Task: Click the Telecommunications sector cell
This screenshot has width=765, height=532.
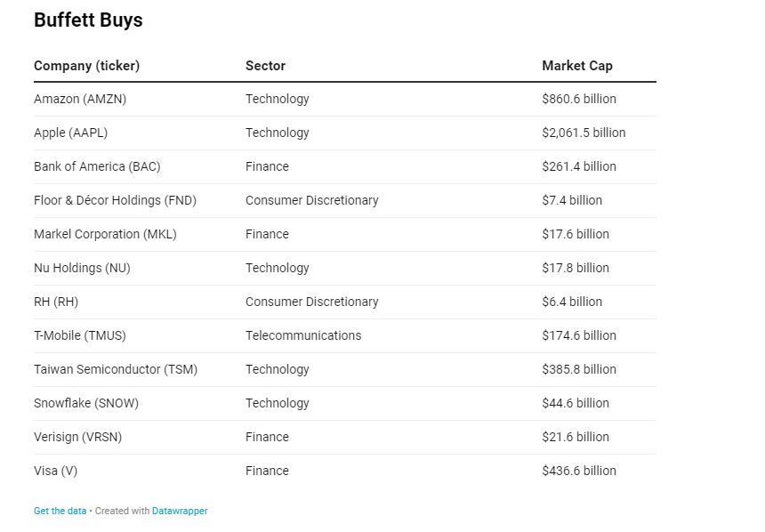Action: [x=303, y=336]
